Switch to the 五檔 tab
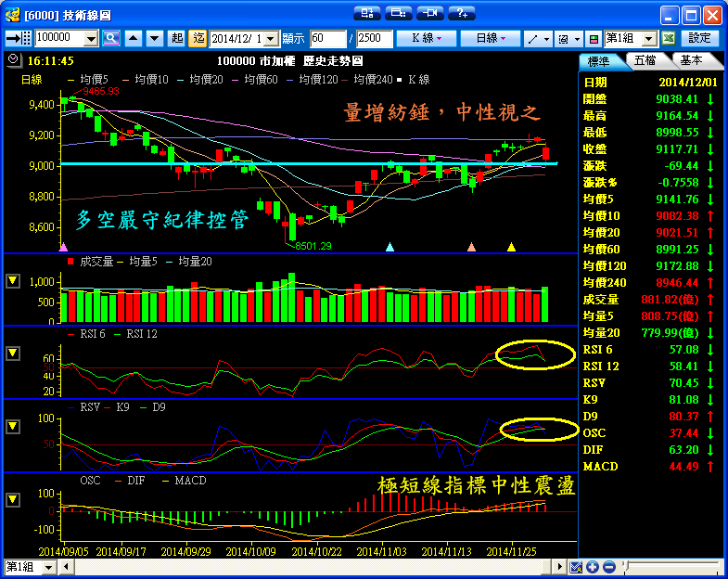The height and width of the screenshot is (579, 728). [x=645, y=60]
